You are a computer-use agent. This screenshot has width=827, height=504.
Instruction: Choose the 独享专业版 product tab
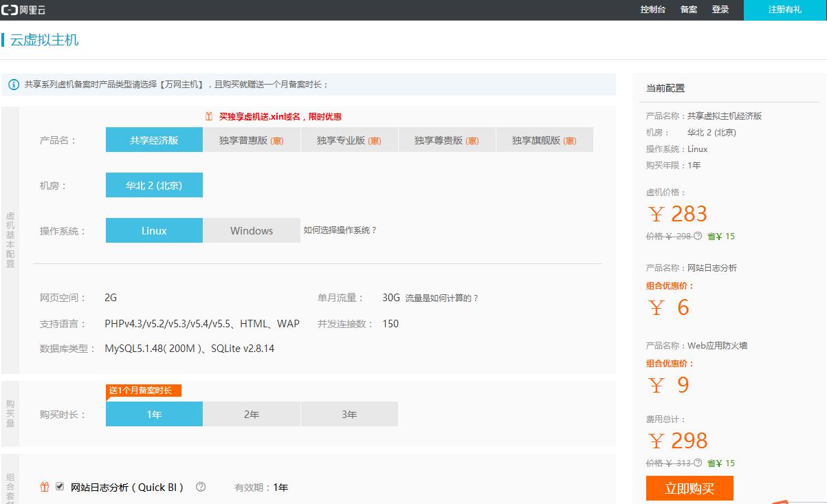pos(349,140)
